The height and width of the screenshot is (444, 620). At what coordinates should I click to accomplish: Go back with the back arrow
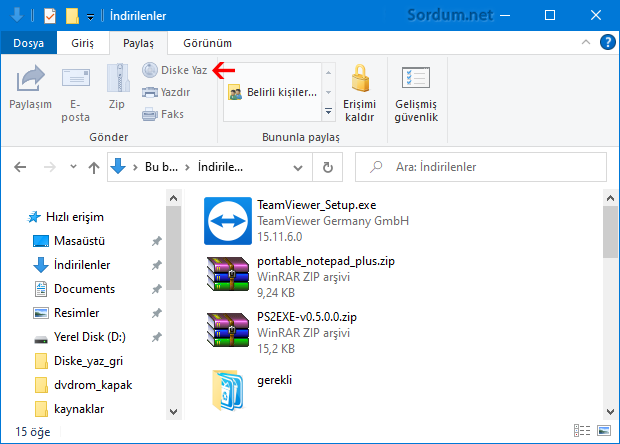coord(20,167)
